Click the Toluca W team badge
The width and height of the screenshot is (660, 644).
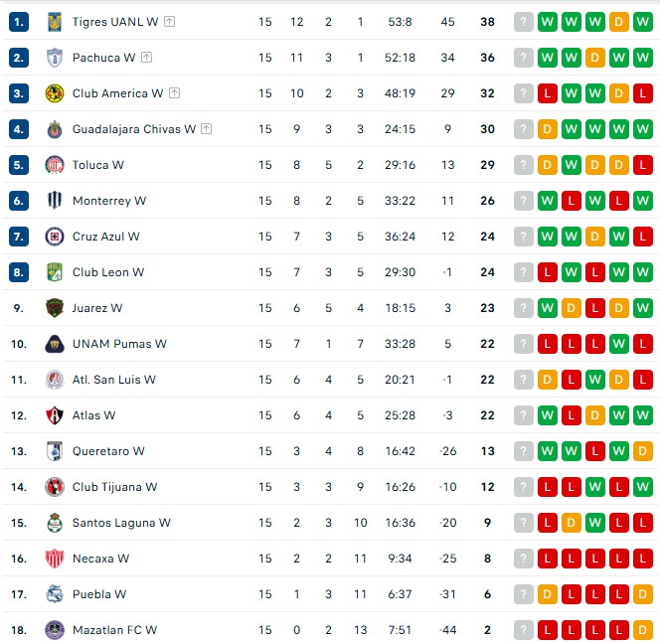point(55,165)
